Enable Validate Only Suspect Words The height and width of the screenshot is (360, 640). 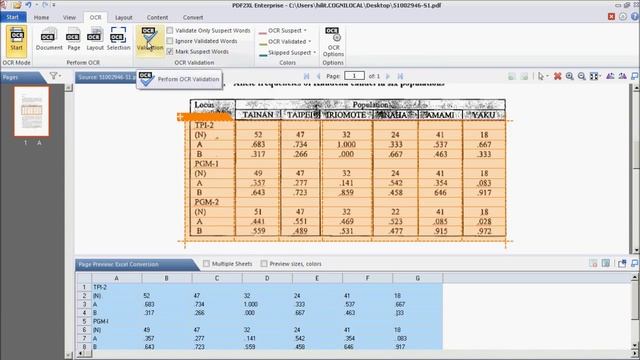pos(170,31)
